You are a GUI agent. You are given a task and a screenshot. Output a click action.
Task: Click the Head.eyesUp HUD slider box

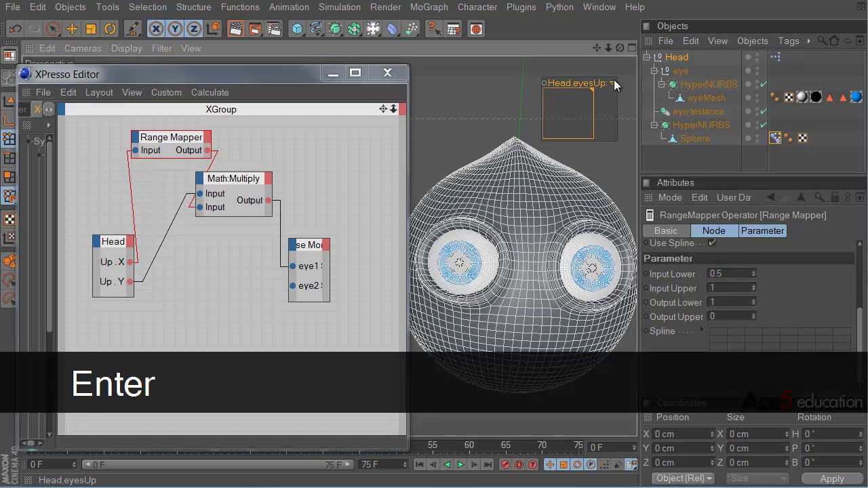point(568,114)
